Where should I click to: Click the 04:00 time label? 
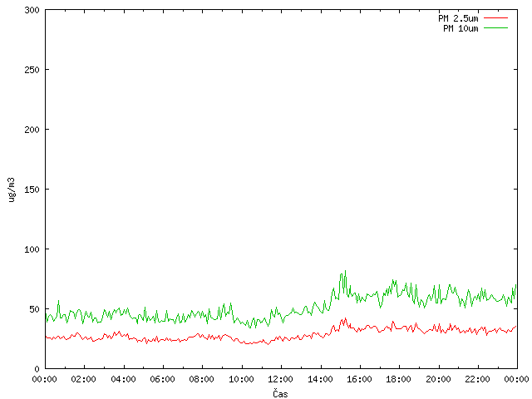(x=123, y=379)
